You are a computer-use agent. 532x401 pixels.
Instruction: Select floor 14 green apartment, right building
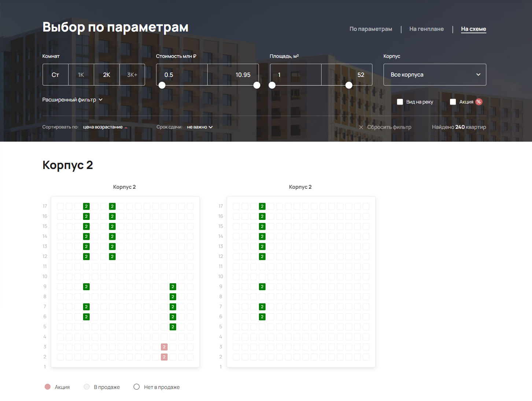[x=262, y=236]
